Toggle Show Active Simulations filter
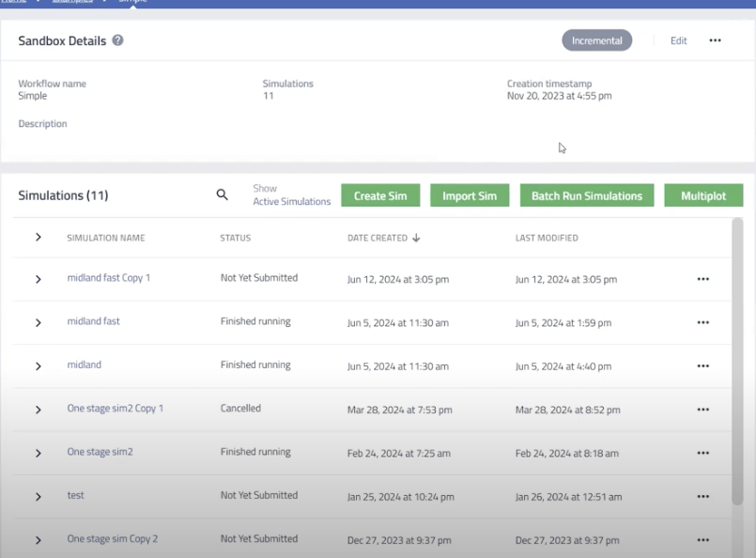756x558 pixels. click(x=291, y=201)
